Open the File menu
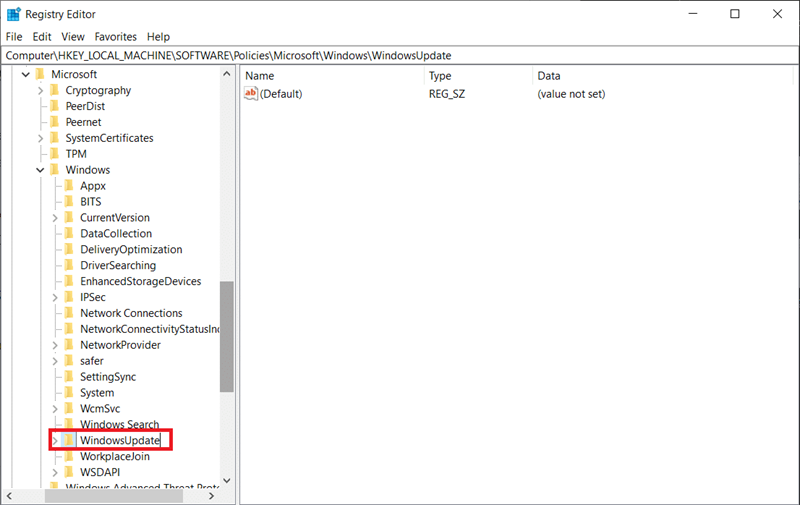Screen dimensions: 801x506 pos(14,37)
